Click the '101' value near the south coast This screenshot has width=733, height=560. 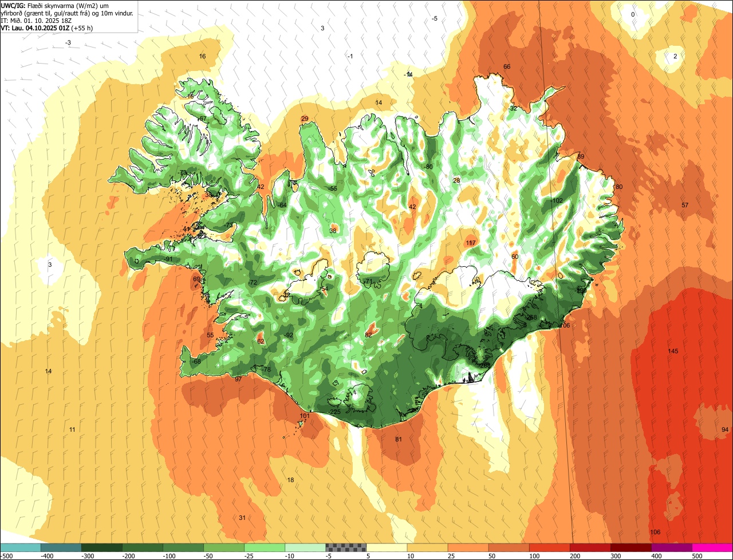click(305, 416)
